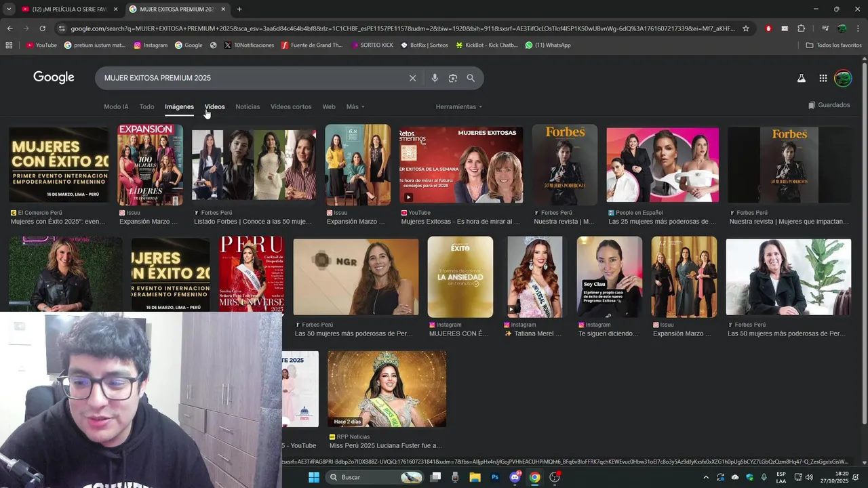Open the bookmarks bar apps grid icon
Image resolution: width=868 pixels, height=488 pixels.
(x=9, y=45)
